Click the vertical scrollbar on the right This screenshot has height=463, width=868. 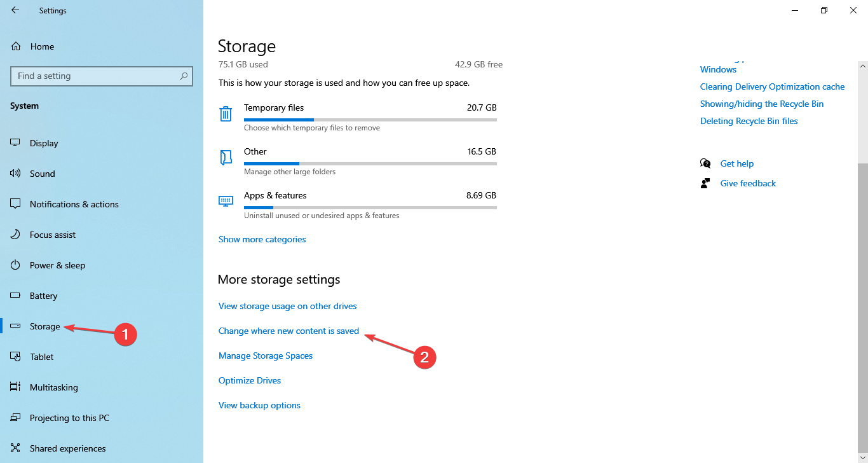click(x=862, y=254)
